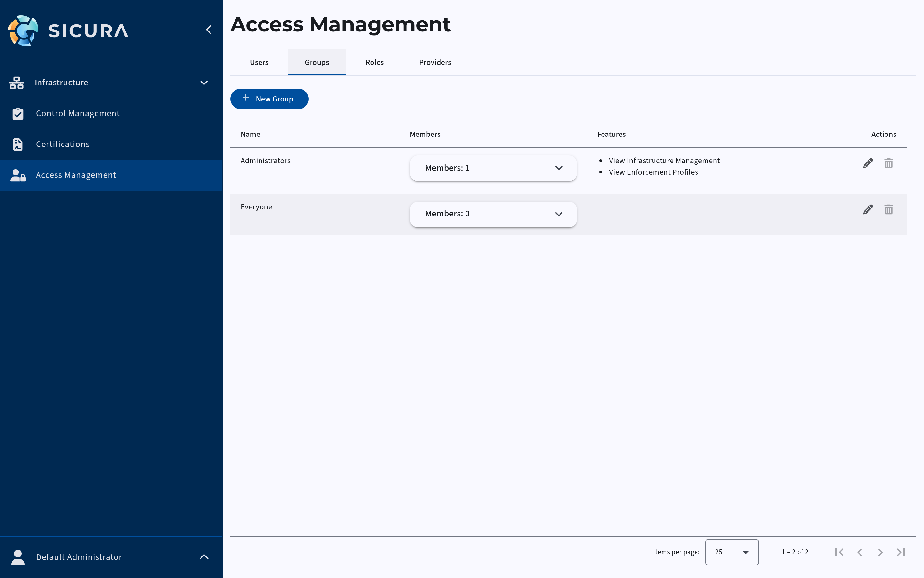
Task: Click the Features column header
Action: [x=611, y=134]
